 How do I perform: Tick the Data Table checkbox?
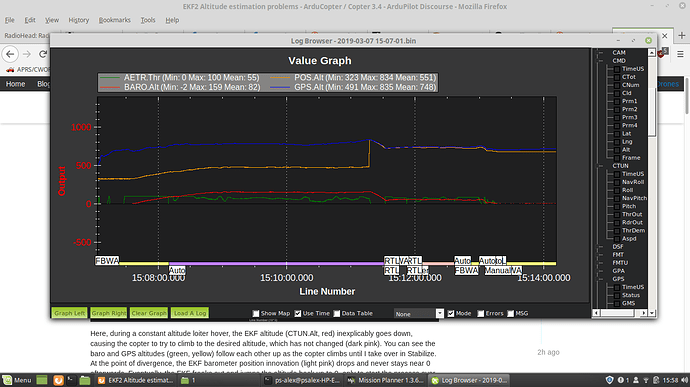pos(337,313)
